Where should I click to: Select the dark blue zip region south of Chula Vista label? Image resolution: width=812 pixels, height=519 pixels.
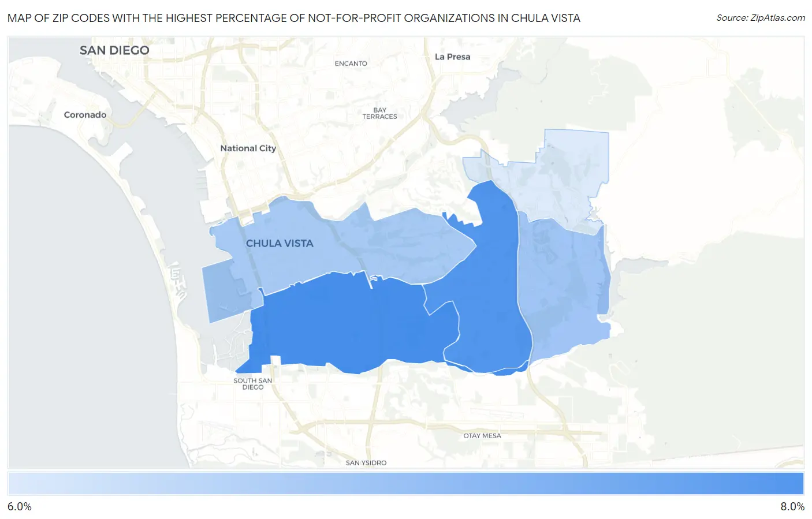coord(347,323)
